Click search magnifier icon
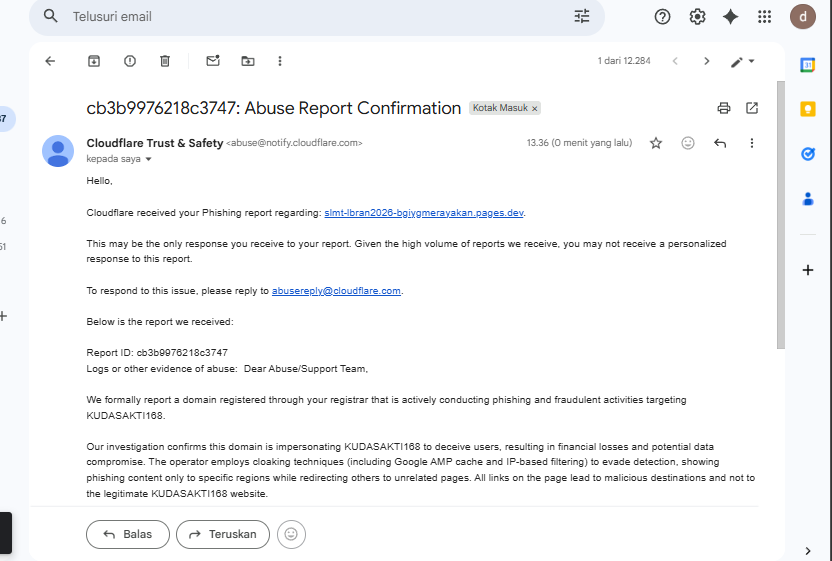Image resolution: width=832 pixels, height=561 pixels. pyautogui.click(x=50, y=16)
